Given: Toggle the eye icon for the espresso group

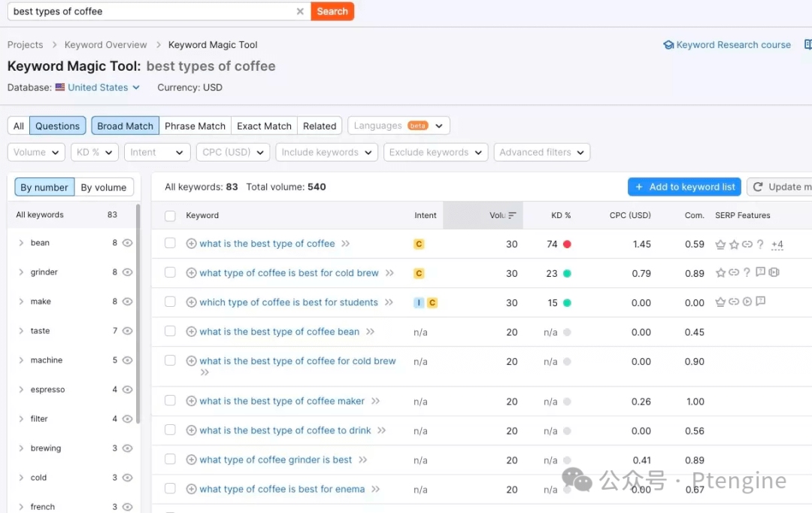Looking at the screenshot, I should (x=127, y=390).
